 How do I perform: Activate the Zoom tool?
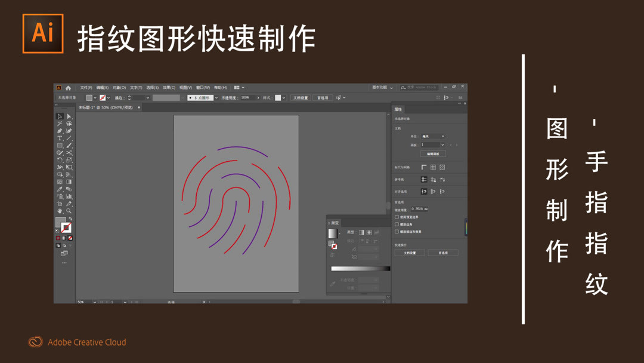(x=68, y=211)
